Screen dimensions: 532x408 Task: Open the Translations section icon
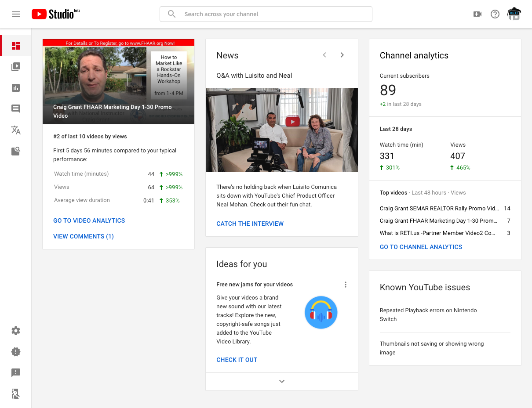tap(16, 130)
